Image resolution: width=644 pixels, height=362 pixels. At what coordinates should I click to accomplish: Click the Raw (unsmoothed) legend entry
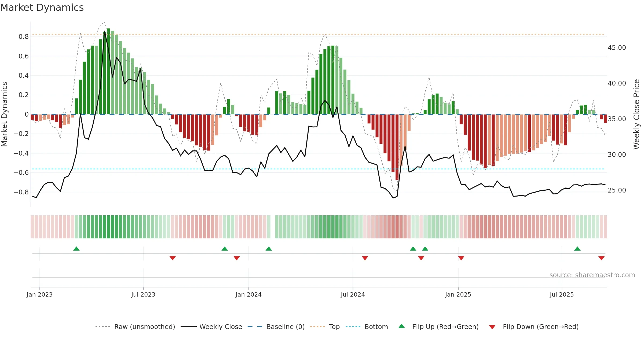tap(135, 327)
